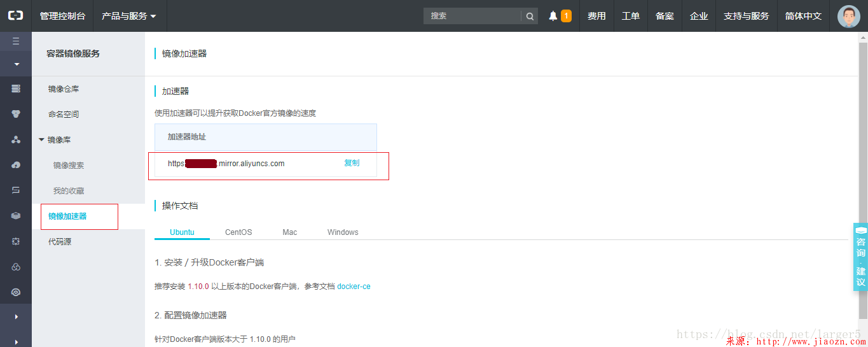Click the Aliyun logo in top-left corner
This screenshot has width=868, height=347.
coord(15,15)
